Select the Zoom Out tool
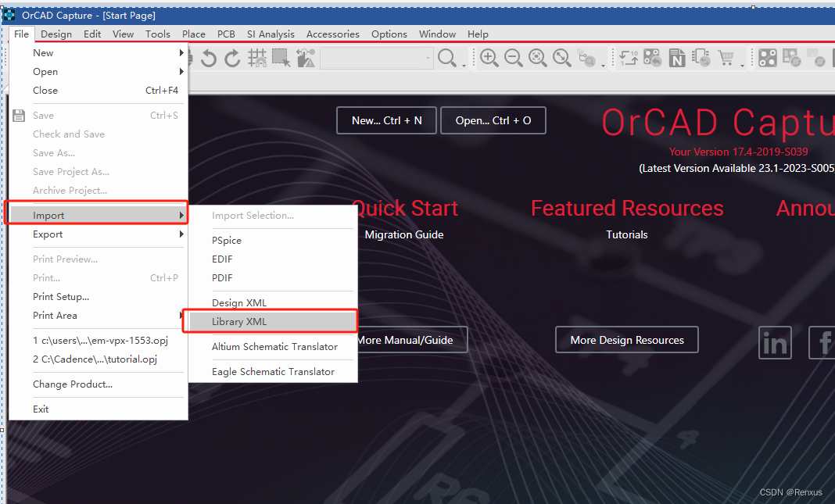835x504 pixels. tap(513, 57)
